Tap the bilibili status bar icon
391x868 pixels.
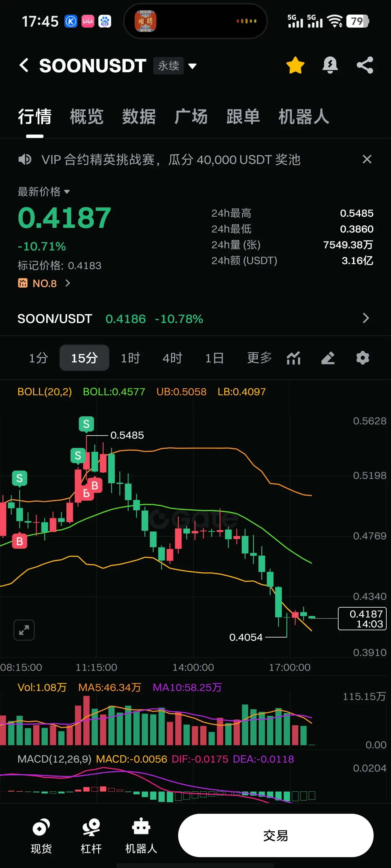[88, 22]
